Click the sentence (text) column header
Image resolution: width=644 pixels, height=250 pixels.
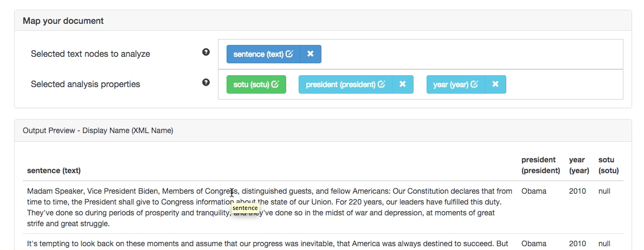[54, 170]
